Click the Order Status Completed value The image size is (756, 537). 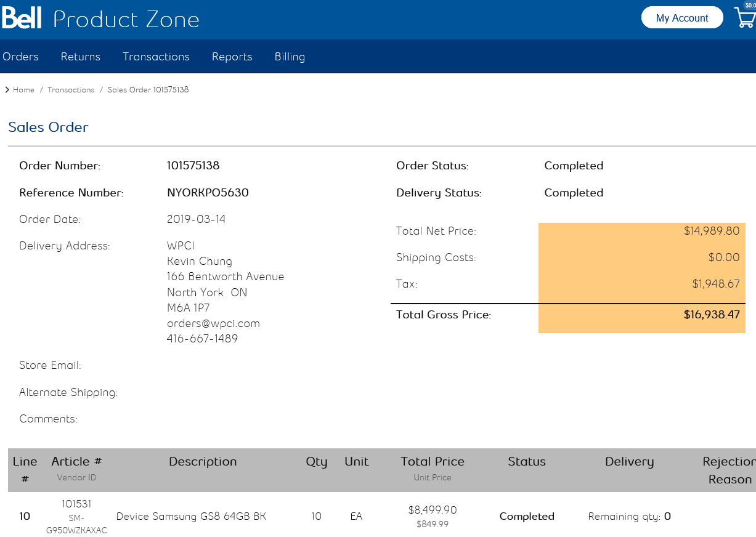pos(574,166)
